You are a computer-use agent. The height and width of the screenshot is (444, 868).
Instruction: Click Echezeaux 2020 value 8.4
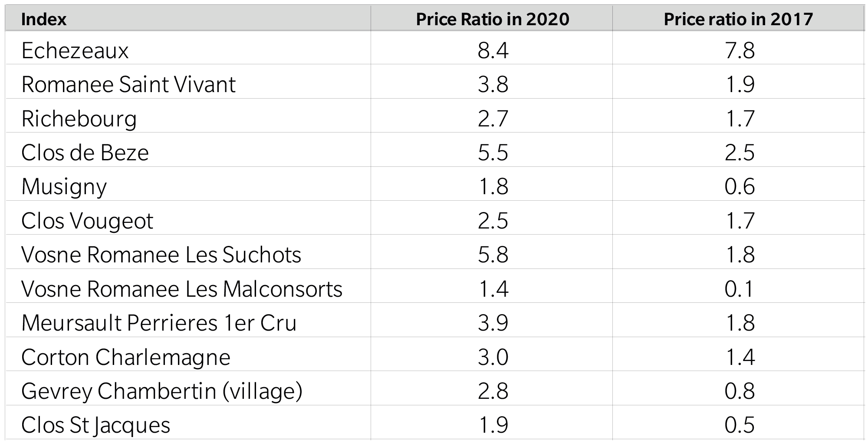493,50
